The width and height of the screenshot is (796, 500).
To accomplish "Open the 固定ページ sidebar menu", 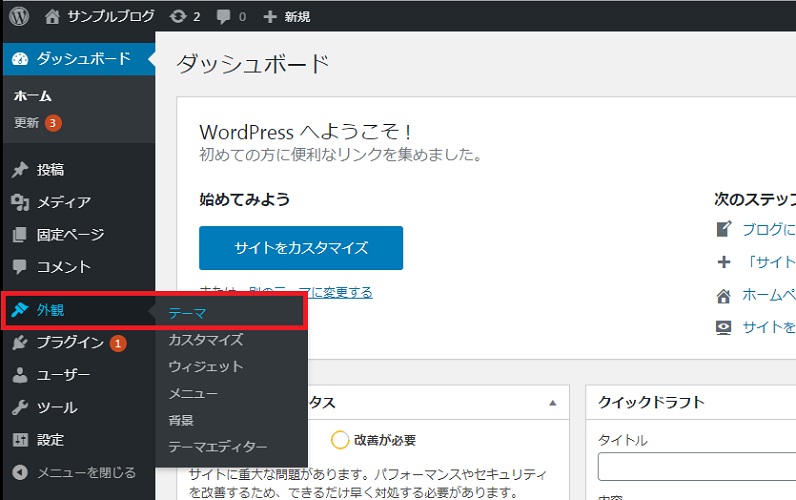I will point(79,235).
